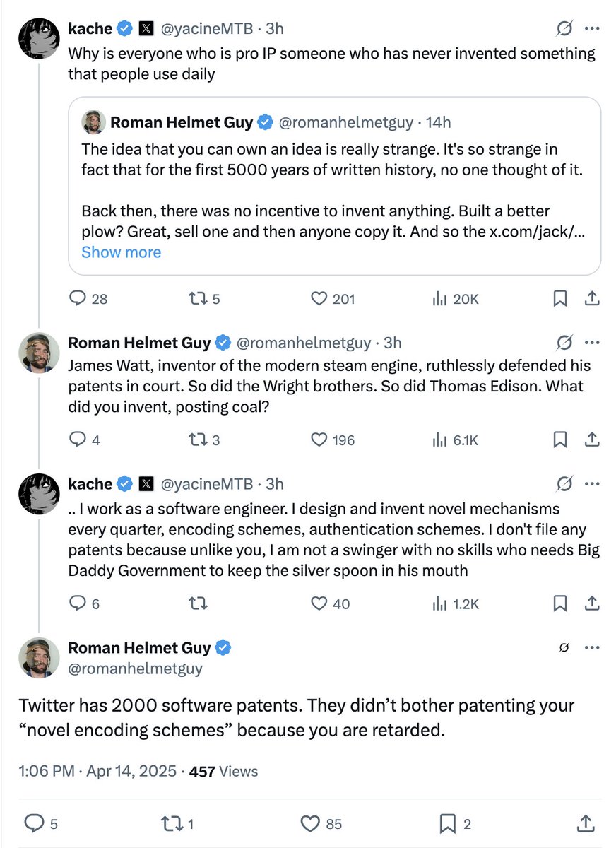
Task: Repost the software engineer tweet
Action: tap(199, 603)
